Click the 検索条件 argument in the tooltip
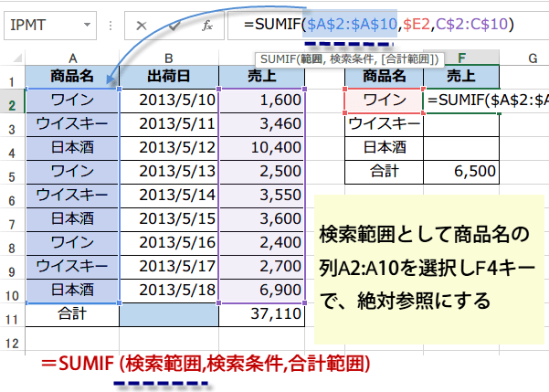 pyautogui.click(x=353, y=59)
